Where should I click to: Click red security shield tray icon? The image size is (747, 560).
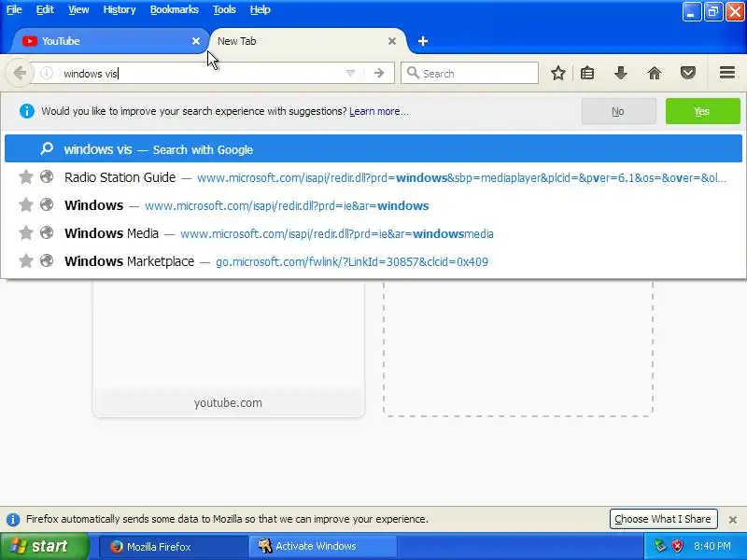click(678, 546)
